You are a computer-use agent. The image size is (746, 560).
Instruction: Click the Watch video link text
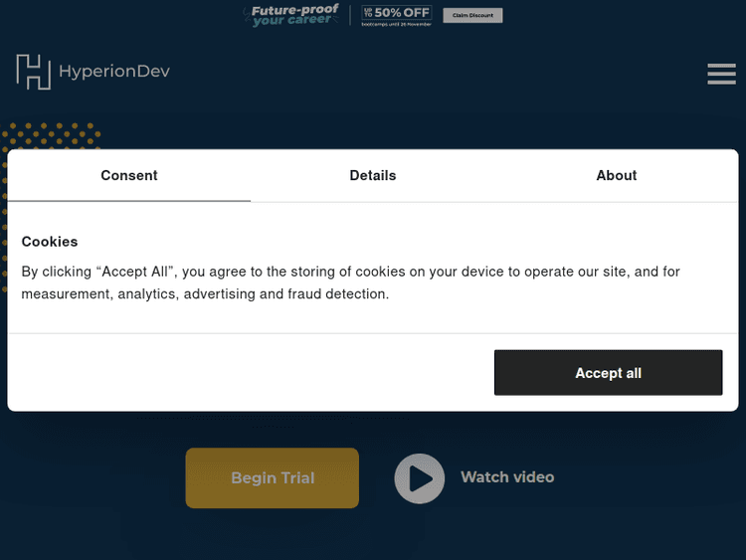point(506,477)
